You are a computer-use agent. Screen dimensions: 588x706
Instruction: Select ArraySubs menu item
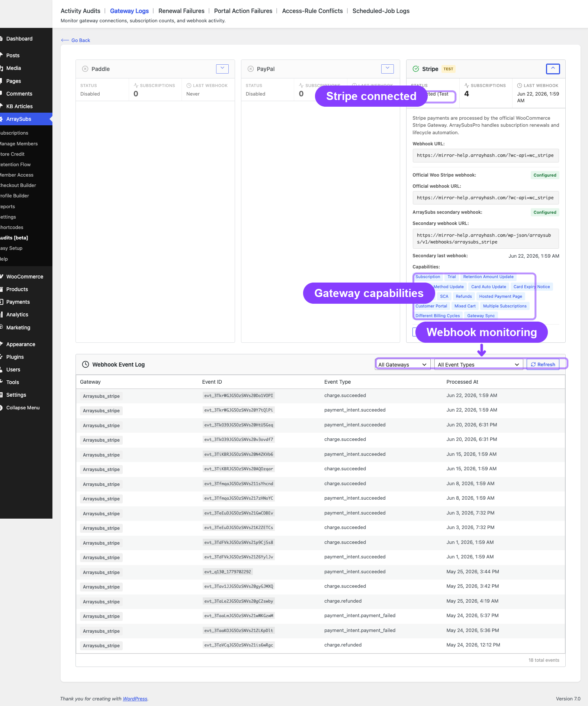click(26, 119)
